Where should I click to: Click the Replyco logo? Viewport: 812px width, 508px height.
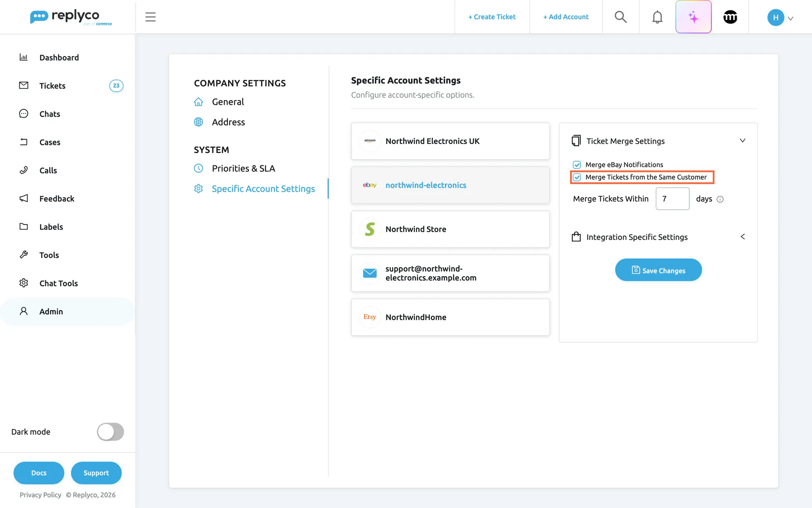coord(71,17)
